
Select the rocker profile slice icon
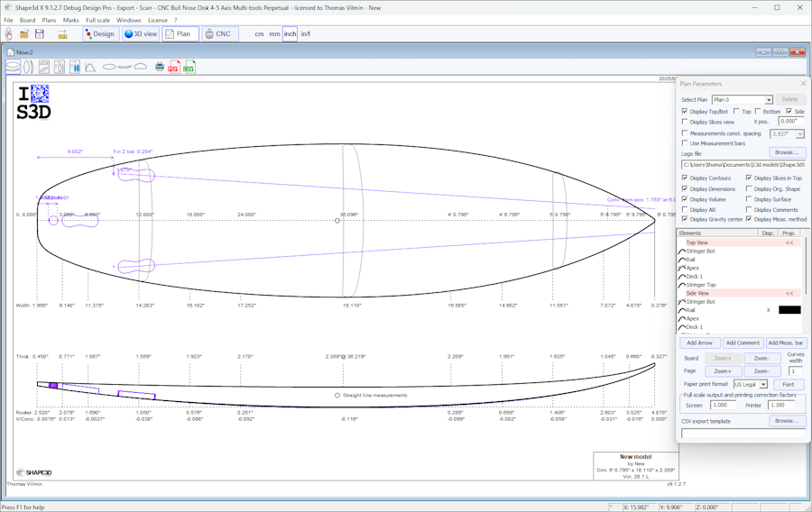[125, 67]
